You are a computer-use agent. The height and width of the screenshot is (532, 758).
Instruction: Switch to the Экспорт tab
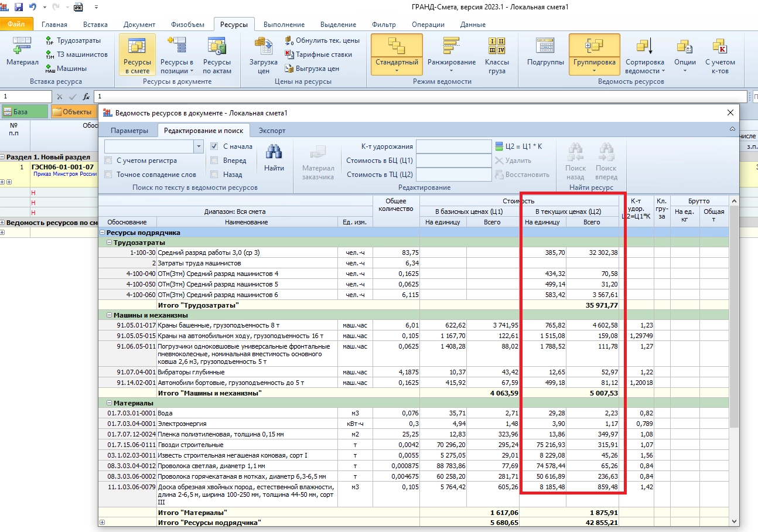[x=272, y=131]
